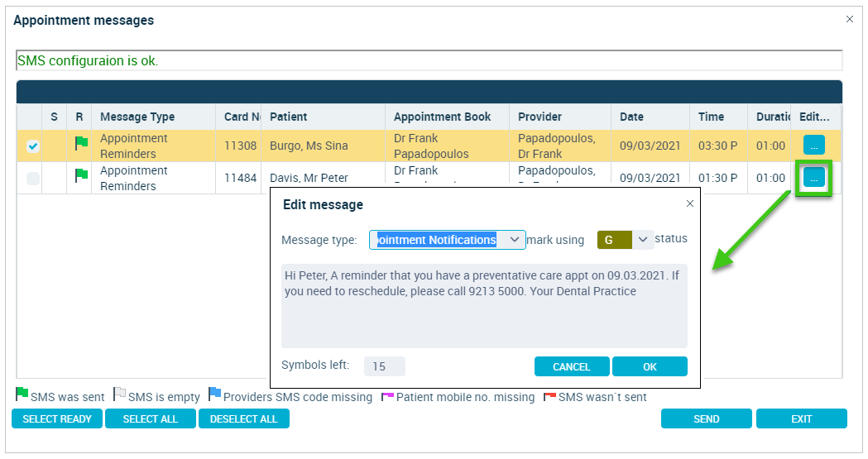Sort by the Provider column header
This screenshot has width=868, height=459.
pyautogui.click(x=560, y=117)
